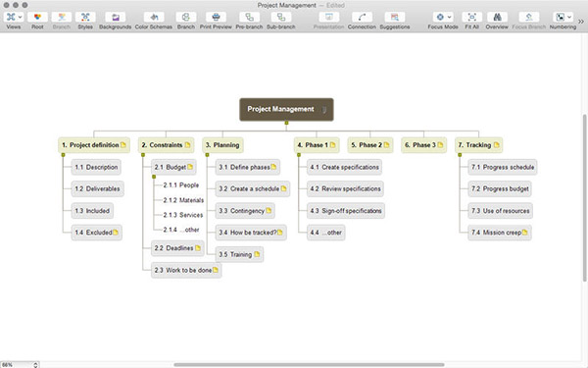Collapse the Phase 1 branch

click(x=299, y=155)
